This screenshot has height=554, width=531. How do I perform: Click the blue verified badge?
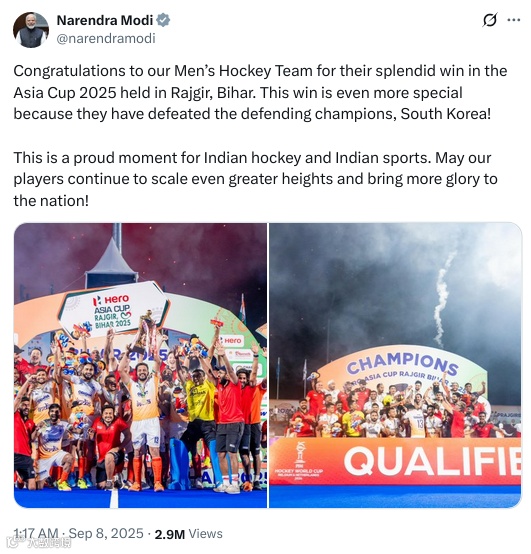[x=163, y=20]
